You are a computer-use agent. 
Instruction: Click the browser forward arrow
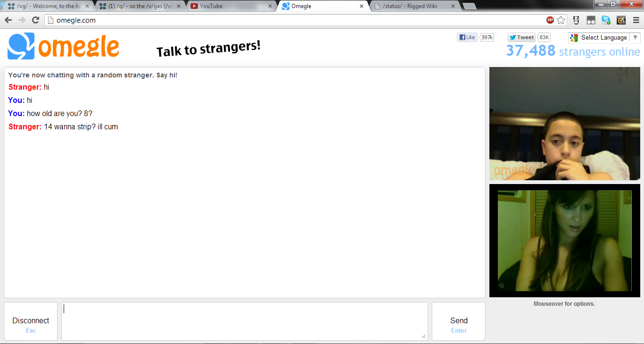(22, 20)
